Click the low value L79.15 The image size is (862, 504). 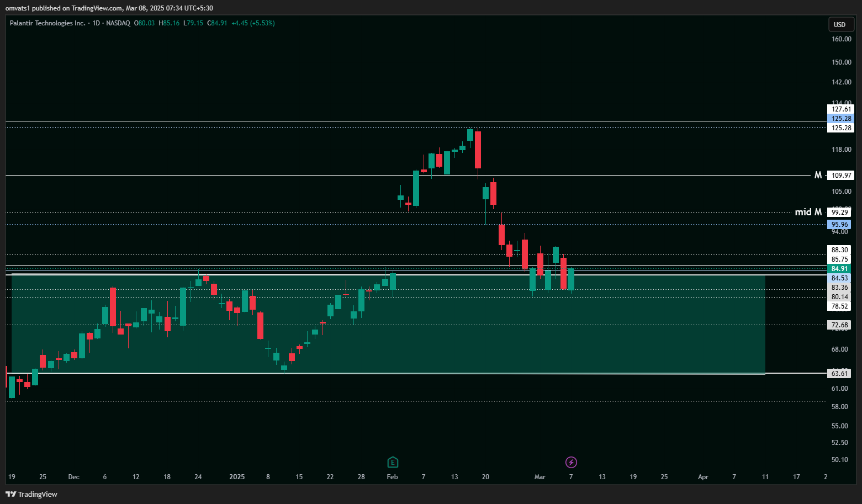pos(194,23)
